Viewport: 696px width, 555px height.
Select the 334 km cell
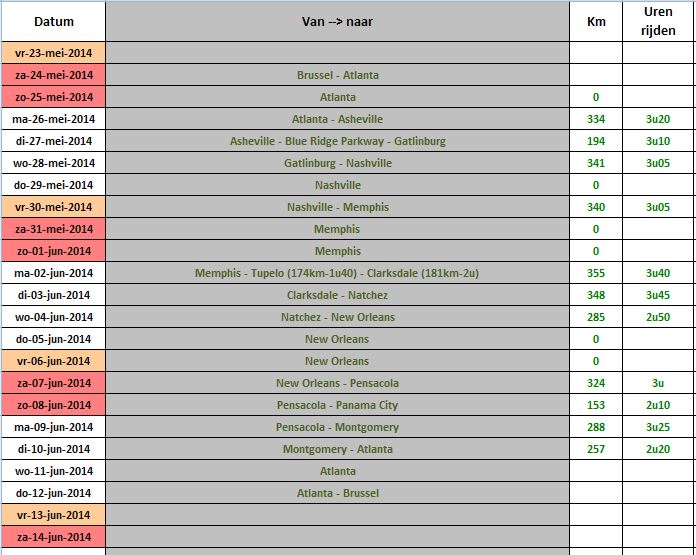596,119
